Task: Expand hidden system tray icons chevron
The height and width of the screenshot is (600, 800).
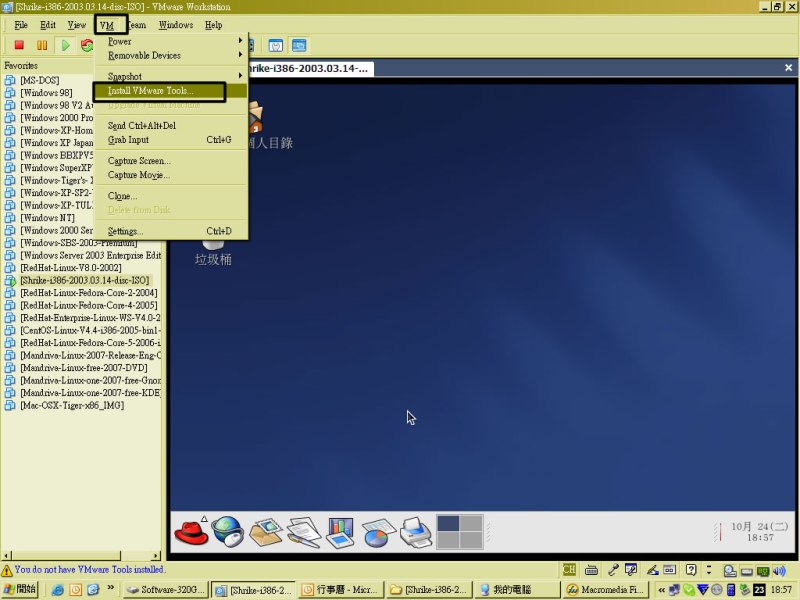Action: [662, 590]
